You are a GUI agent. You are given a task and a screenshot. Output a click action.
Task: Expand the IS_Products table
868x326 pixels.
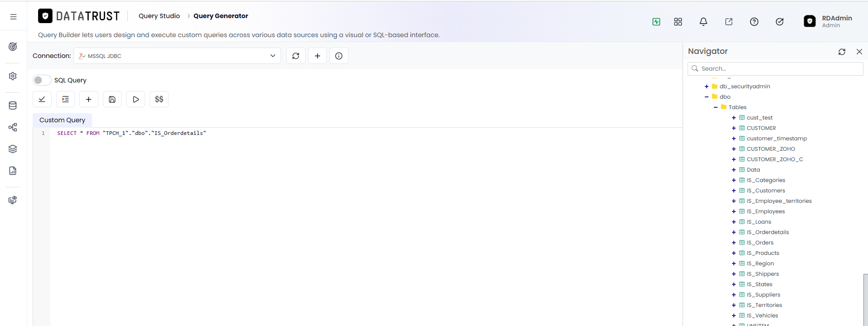point(734,253)
